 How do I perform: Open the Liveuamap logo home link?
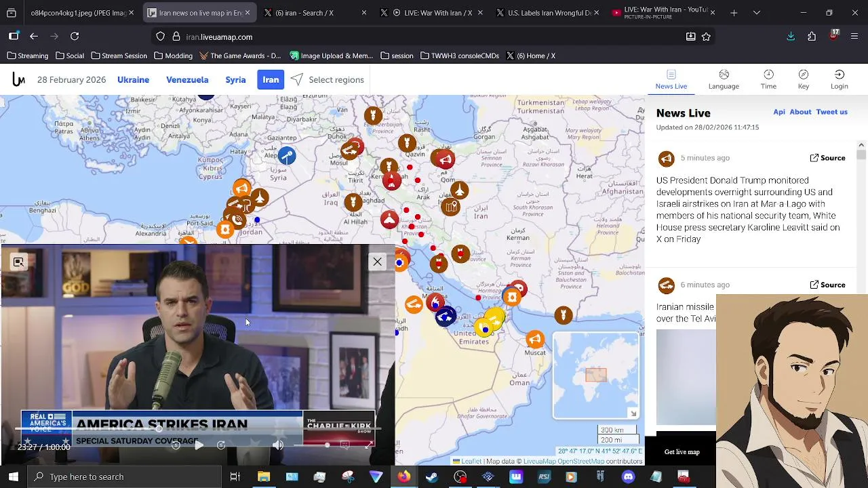coord(18,80)
